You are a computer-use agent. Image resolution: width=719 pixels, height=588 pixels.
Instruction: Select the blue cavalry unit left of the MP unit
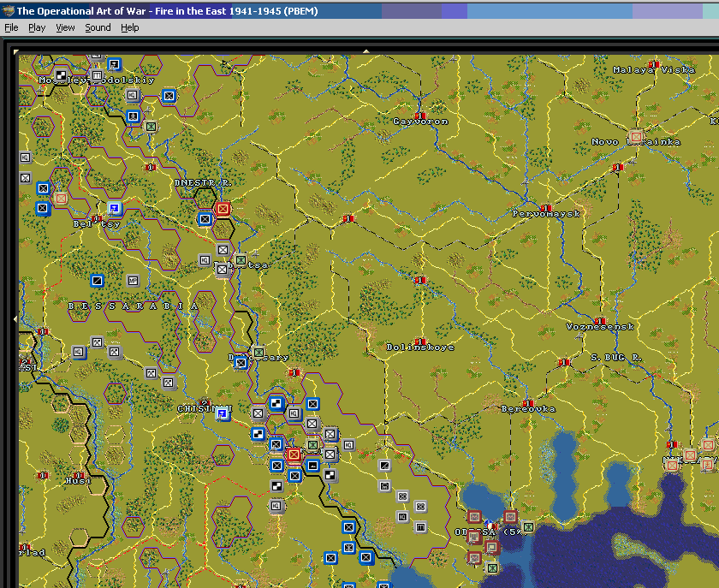click(x=97, y=280)
